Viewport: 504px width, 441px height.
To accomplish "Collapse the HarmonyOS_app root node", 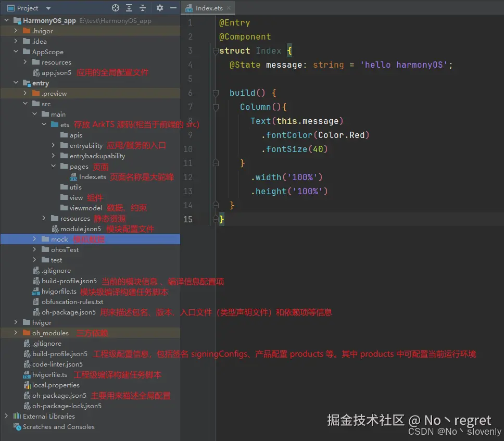I will click(6, 20).
